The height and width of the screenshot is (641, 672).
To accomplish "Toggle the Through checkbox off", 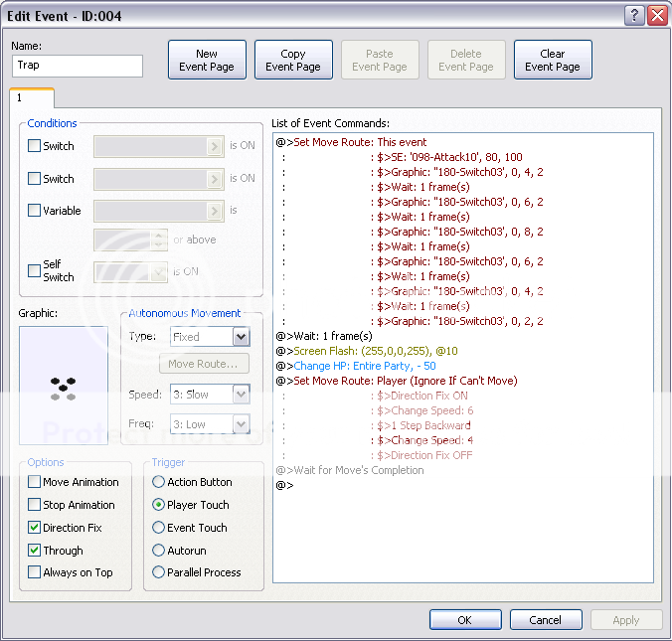I will coord(35,551).
